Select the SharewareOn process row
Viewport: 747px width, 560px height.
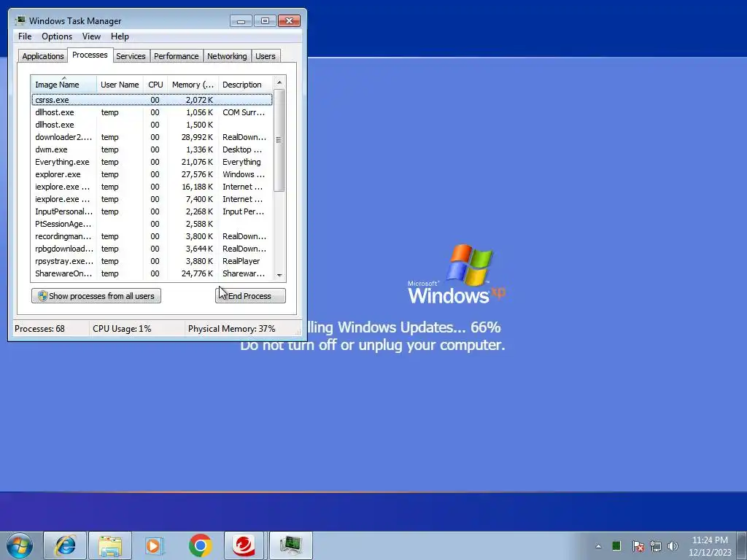tap(152, 273)
